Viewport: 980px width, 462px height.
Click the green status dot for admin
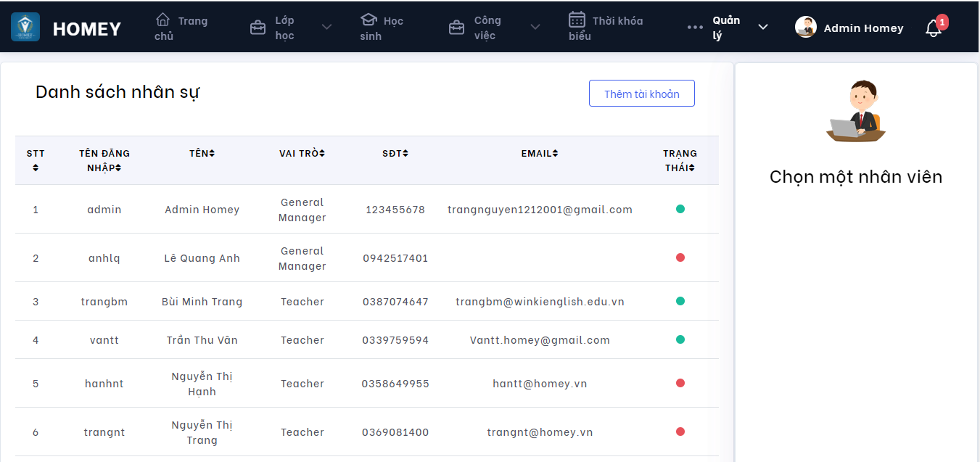pos(680,209)
